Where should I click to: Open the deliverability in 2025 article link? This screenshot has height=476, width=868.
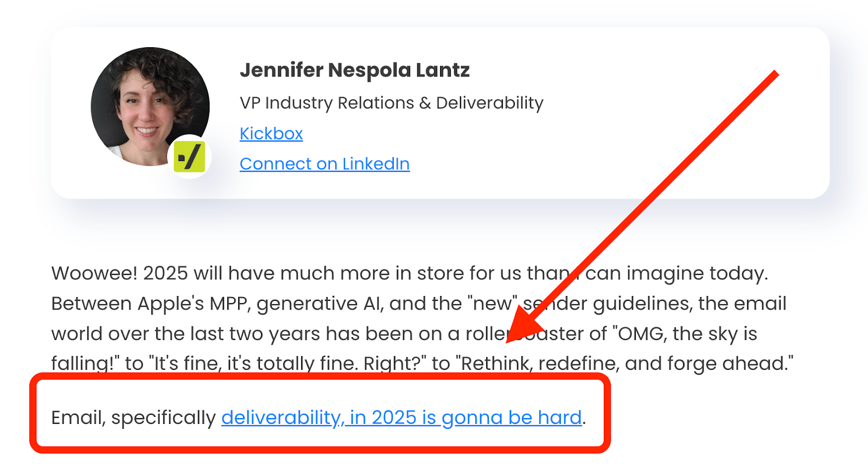pos(401,417)
